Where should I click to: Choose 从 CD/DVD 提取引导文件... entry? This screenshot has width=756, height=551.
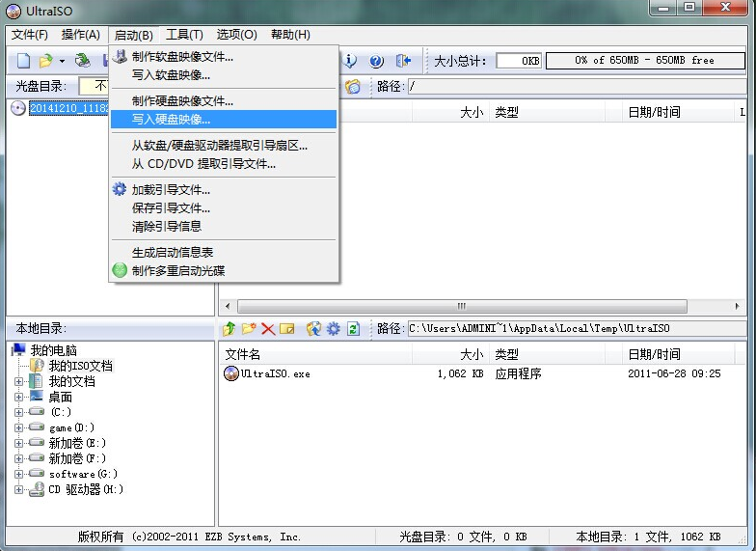pyautogui.click(x=224, y=164)
